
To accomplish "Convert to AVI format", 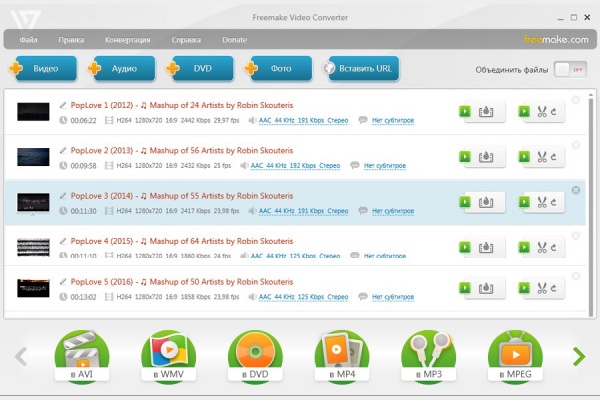I will [82, 357].
